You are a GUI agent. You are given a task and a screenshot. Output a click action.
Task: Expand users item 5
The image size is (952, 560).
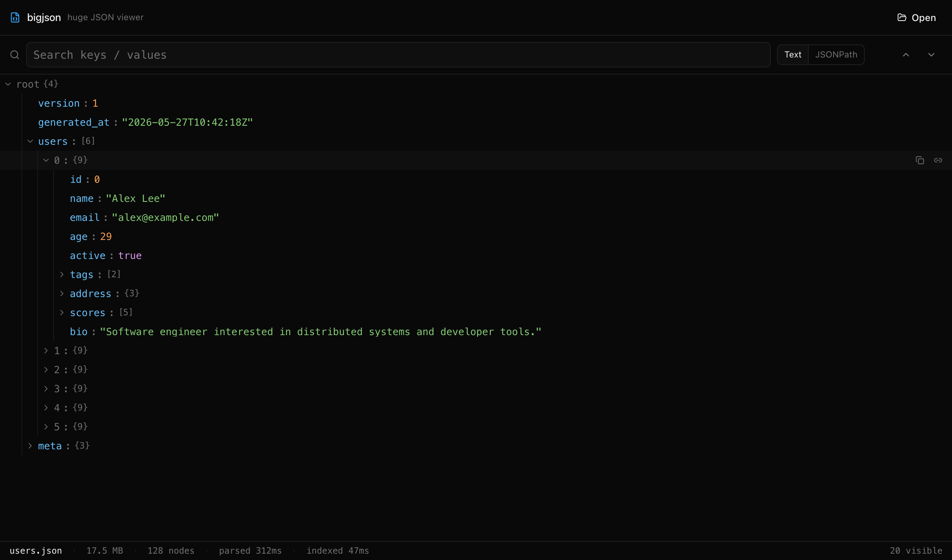click(46, 427)
